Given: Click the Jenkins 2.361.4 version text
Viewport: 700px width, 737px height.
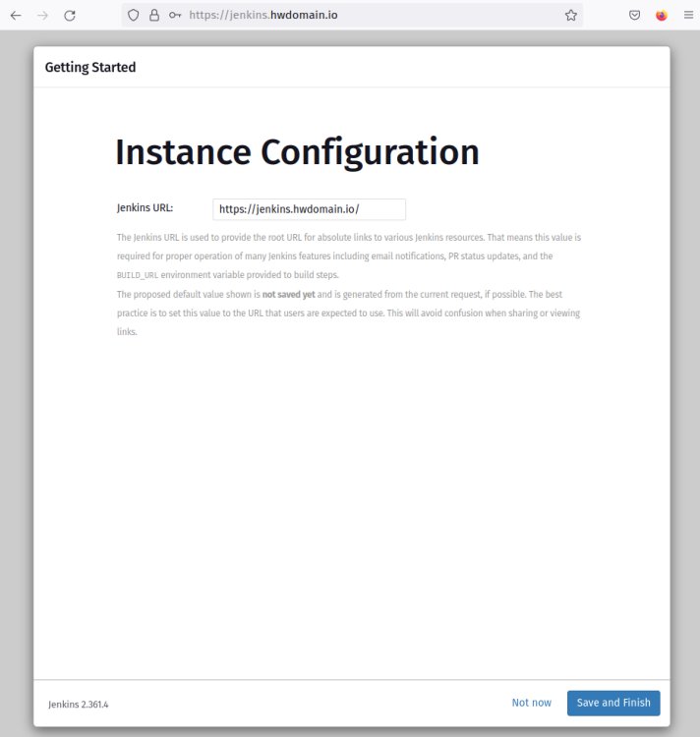Looking at the screenshot, I should point(78,705).
